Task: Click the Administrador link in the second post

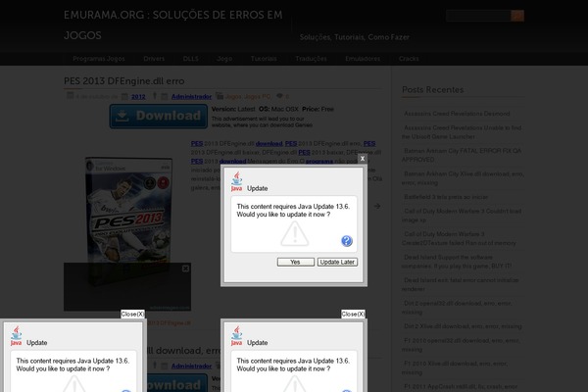Action: [191, 367]
